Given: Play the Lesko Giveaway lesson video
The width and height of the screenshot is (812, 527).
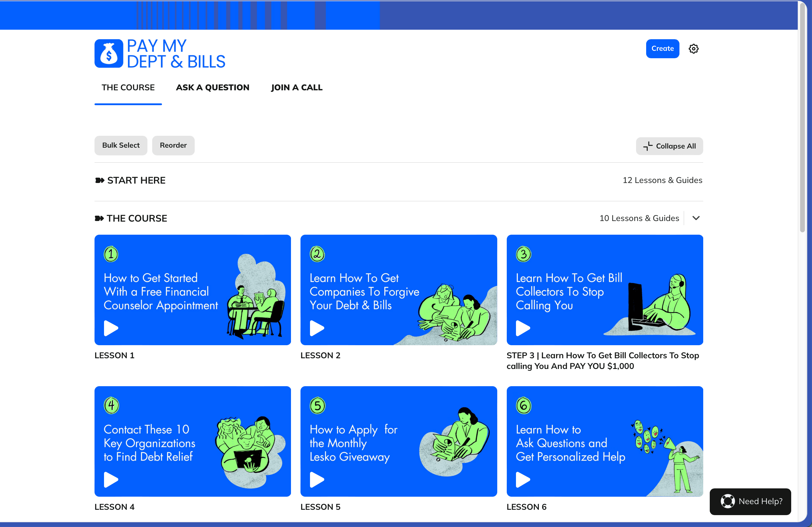Looking at the screenshot, I should (x=317, y=479).
